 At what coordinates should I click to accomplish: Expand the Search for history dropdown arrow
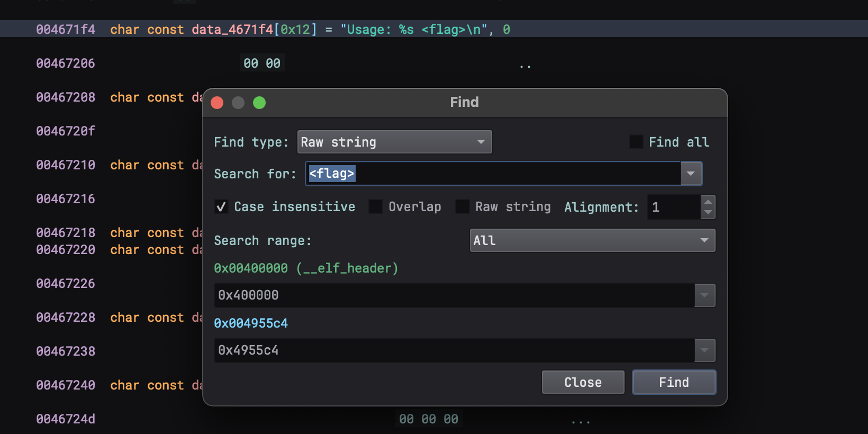point(691,174)
